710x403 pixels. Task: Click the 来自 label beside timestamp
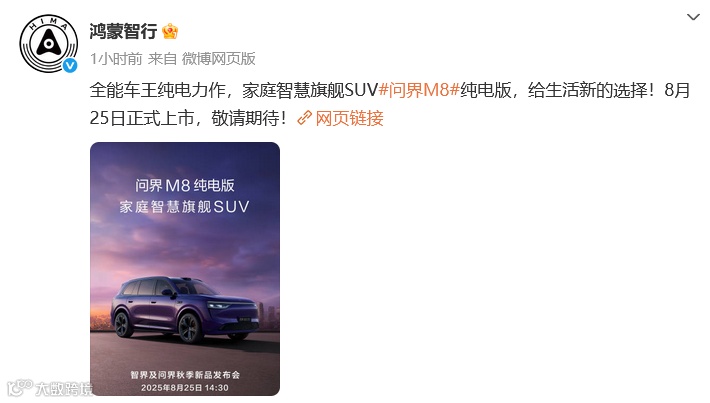click(x=162, y=58)
